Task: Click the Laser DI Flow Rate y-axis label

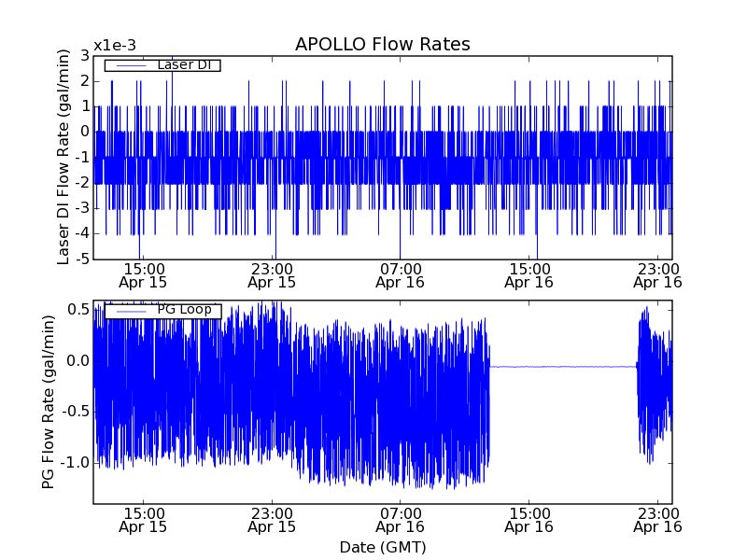Action: tap(63, 157)
